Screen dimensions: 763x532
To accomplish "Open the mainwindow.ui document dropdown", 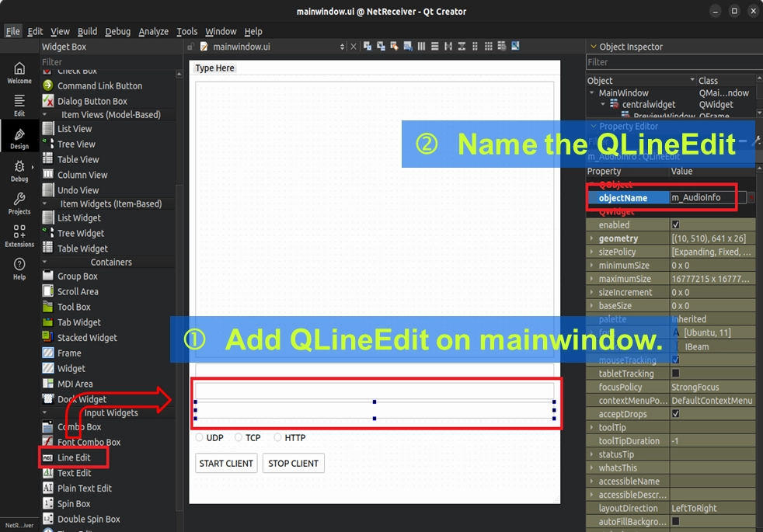I will (x=342, y=47).
